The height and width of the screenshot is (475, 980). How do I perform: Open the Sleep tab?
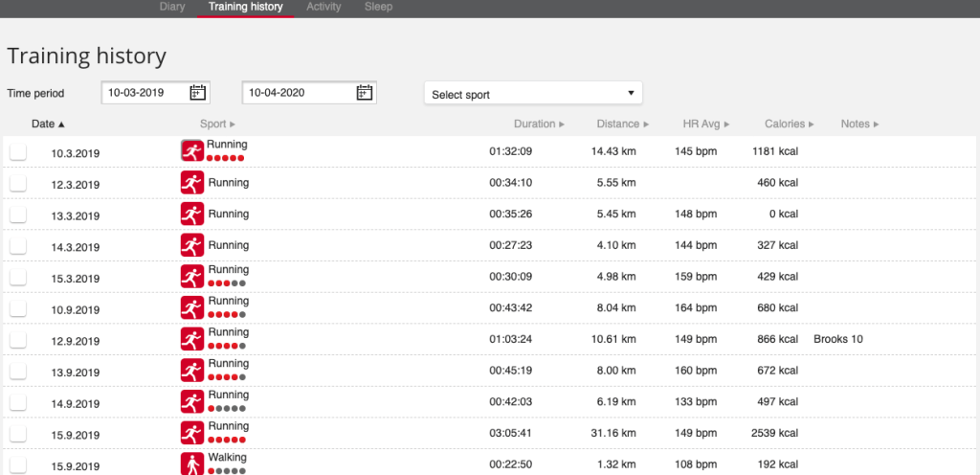click(378, 7)
